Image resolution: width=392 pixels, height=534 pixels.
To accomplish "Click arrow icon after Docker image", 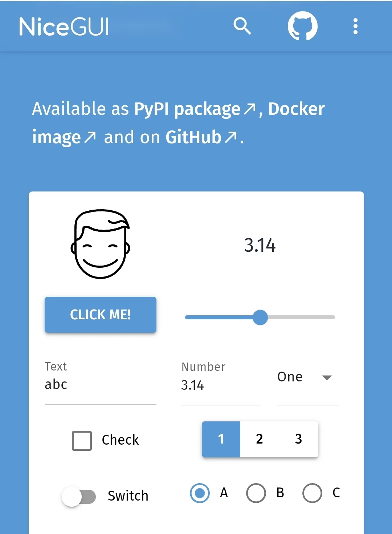I will (x=90, y=137).
